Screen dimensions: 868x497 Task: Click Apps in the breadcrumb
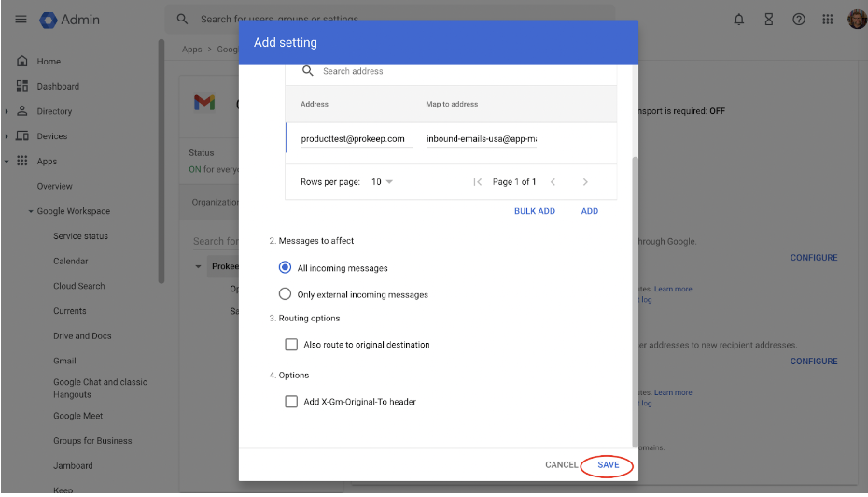(192, 50)
